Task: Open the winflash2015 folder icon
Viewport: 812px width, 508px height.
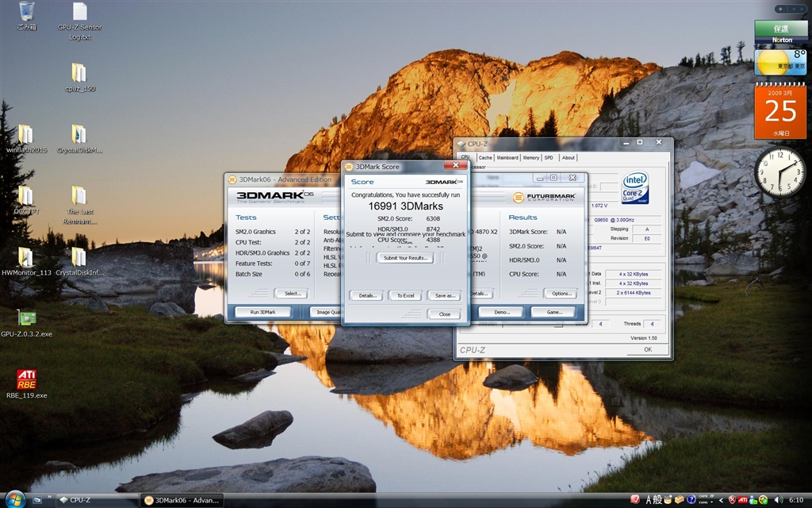Action: coord(25,134)
